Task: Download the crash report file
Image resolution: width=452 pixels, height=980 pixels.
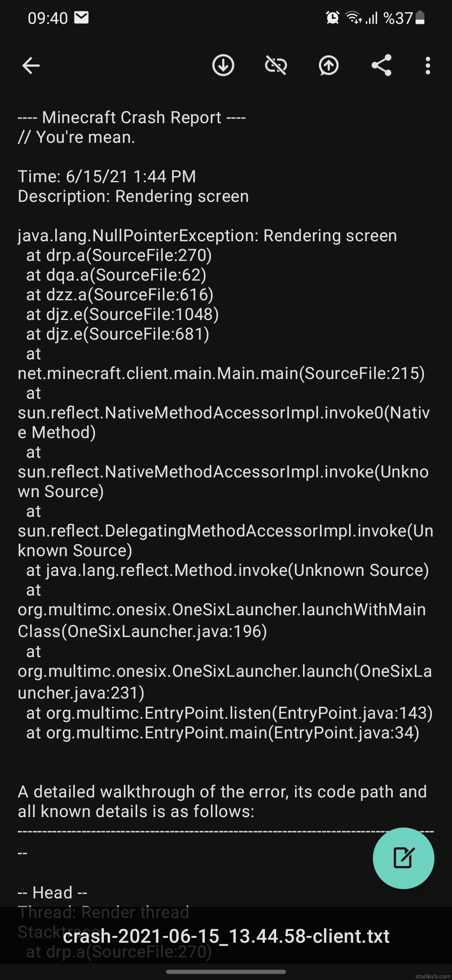Action: [223, 65]
